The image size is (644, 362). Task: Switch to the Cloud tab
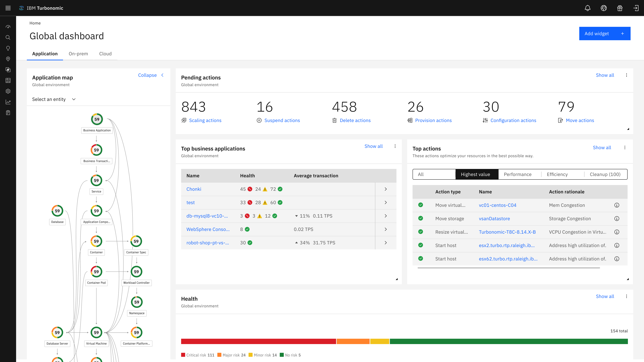point(105,54)
